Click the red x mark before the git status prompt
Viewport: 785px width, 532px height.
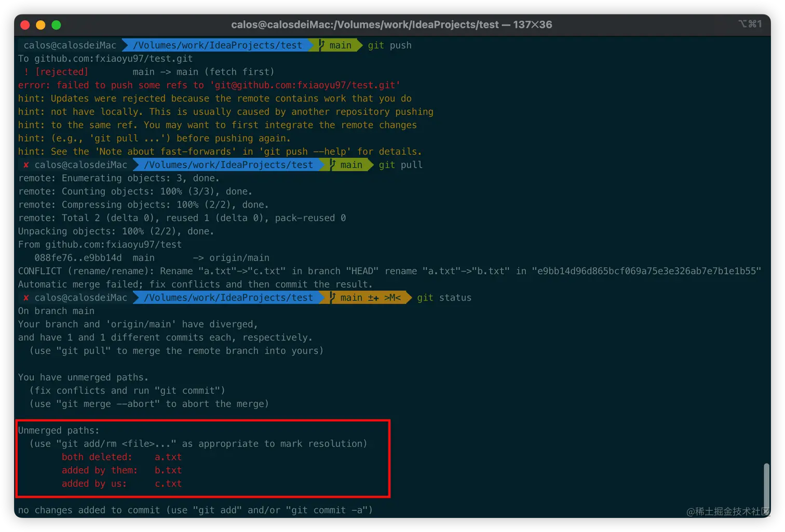(x=26, y=298)
